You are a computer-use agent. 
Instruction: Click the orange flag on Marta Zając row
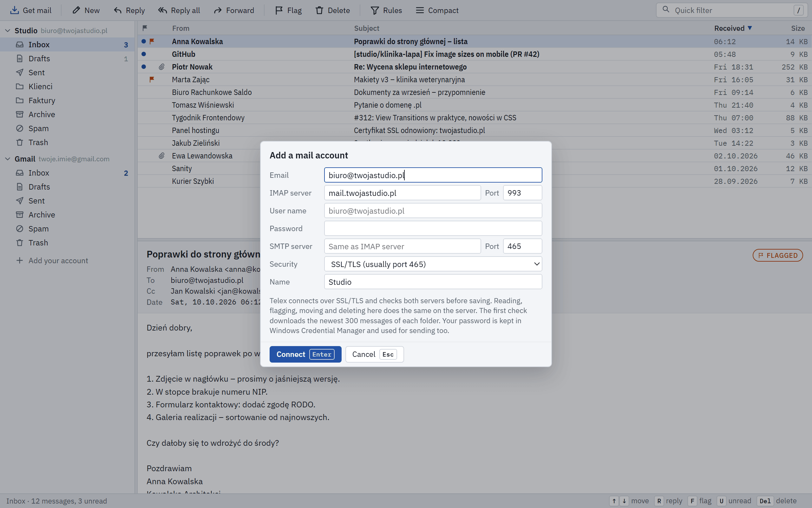[152, 79]
